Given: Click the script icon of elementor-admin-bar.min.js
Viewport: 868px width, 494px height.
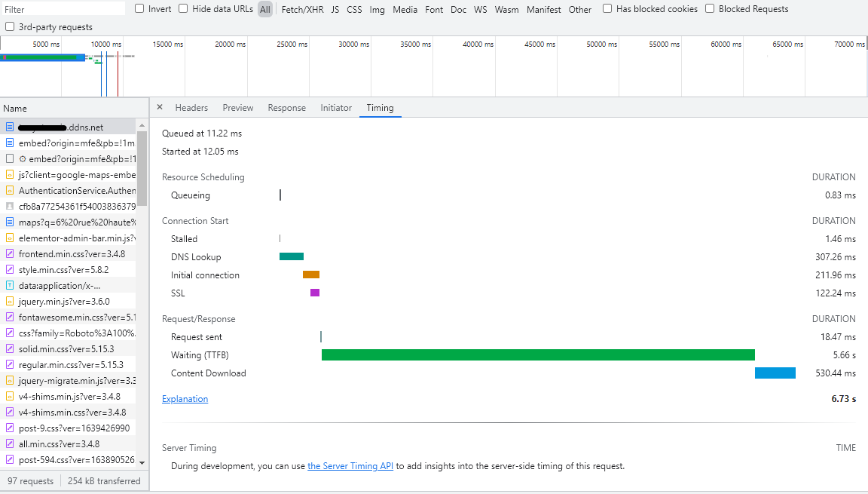Looking at the screenshot, I should (x=9, y=238).
